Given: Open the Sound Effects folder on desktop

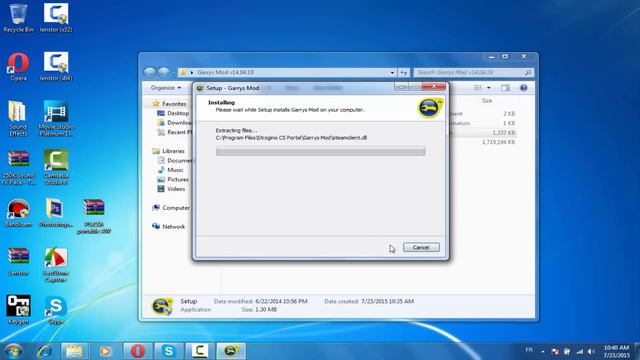Looking at the screenshot, I should (18, 118).
